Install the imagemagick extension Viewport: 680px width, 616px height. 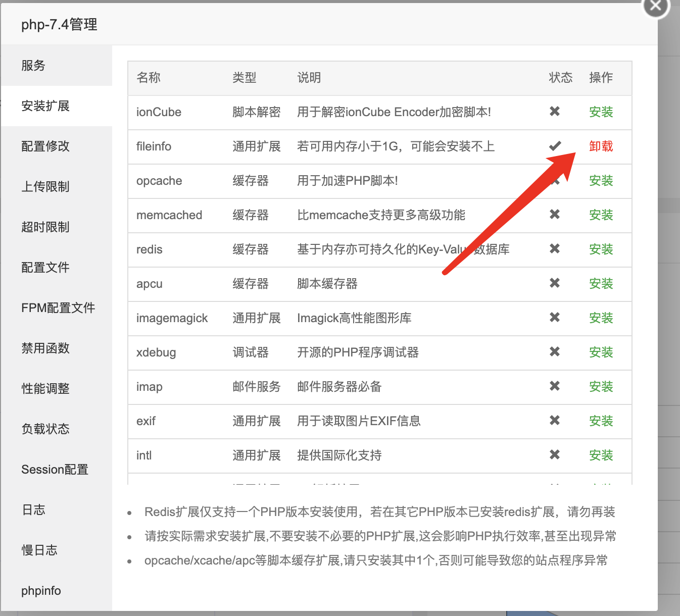601,318
